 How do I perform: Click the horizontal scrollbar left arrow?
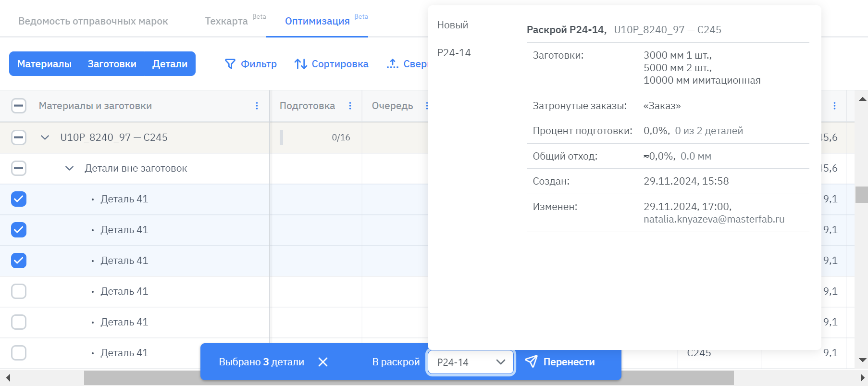point(8,378)
